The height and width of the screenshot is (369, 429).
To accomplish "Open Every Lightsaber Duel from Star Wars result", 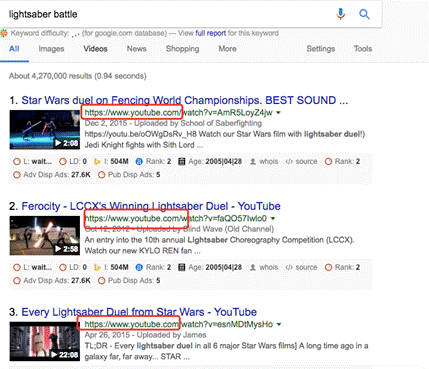I will click(x=139, y=312).
